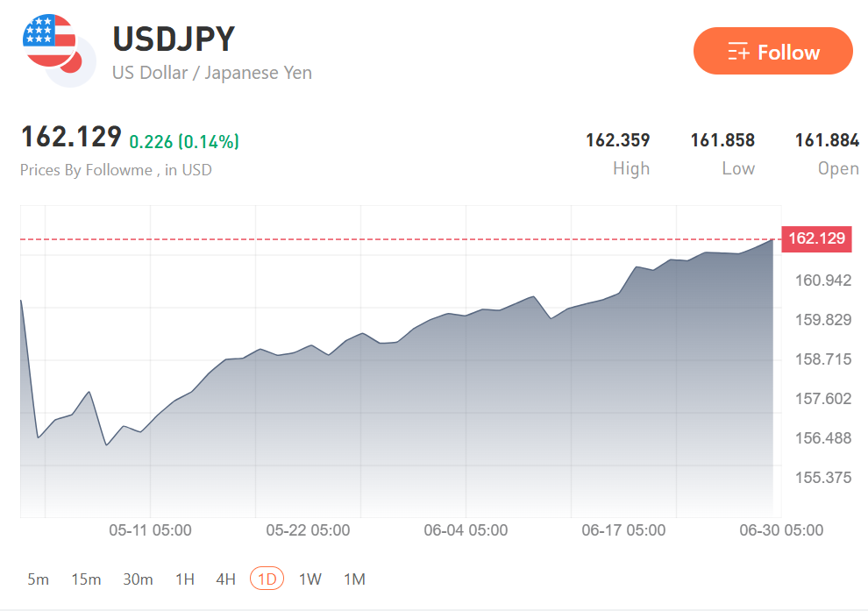Click the Prices By Followme text
The height and width of the screenshot is (611, 868).
pyautogui.click(x=86, y=170)
